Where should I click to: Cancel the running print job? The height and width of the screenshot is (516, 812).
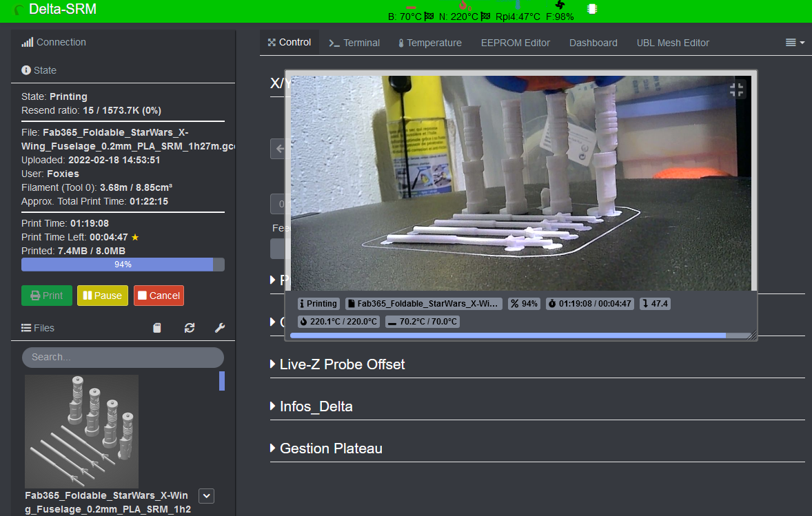(x=159, y=296)
